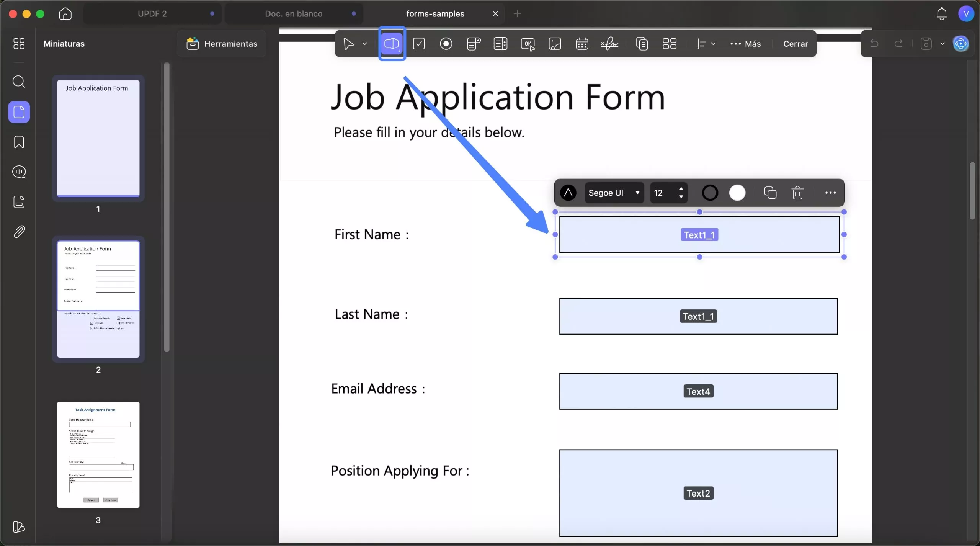Open the Bookmarks sidebar icon
980x546 pixels.
coord(19,142)
